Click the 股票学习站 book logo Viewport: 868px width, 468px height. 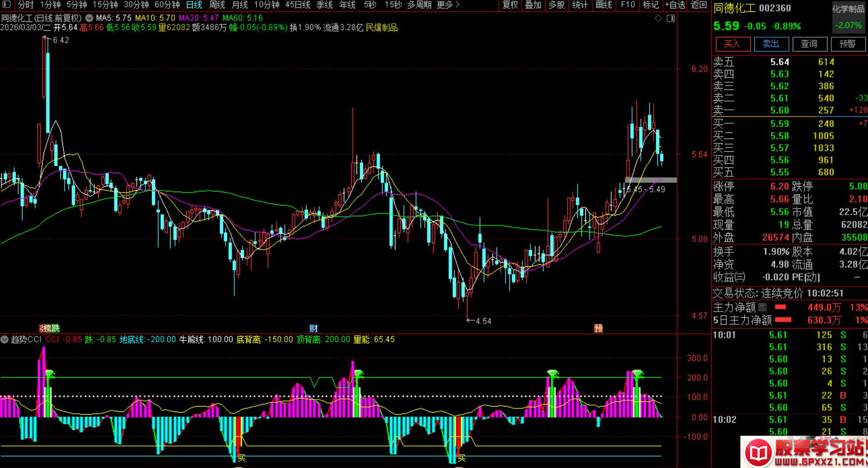pyautogui.click(x=759, y=452)
